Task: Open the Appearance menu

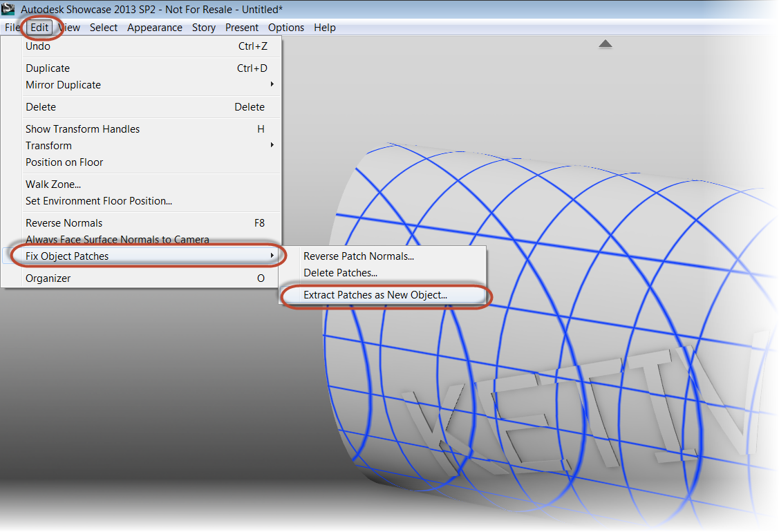Action: pyautogui.click(x=155, y=27)
